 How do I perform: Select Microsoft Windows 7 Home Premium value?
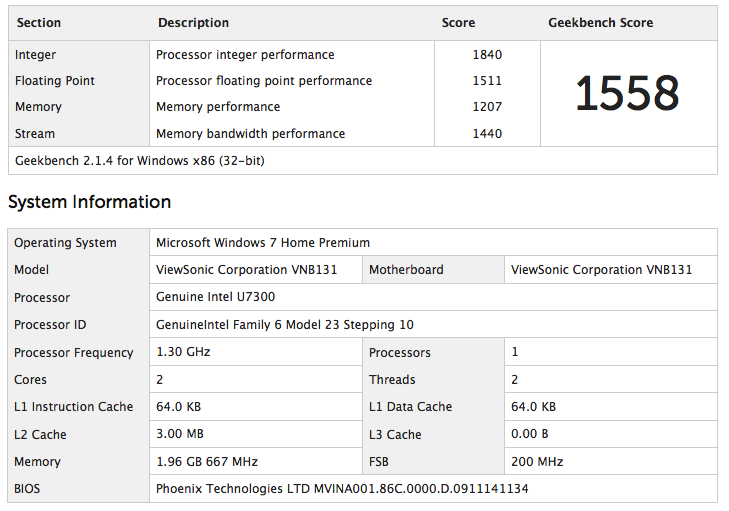[263, 243]
